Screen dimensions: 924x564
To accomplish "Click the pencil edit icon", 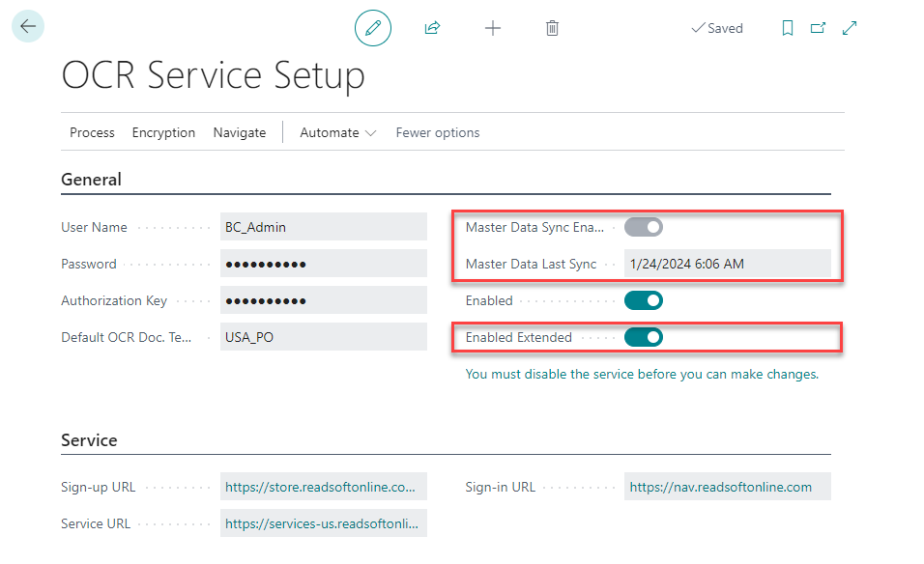I will (x=373, y=28).
